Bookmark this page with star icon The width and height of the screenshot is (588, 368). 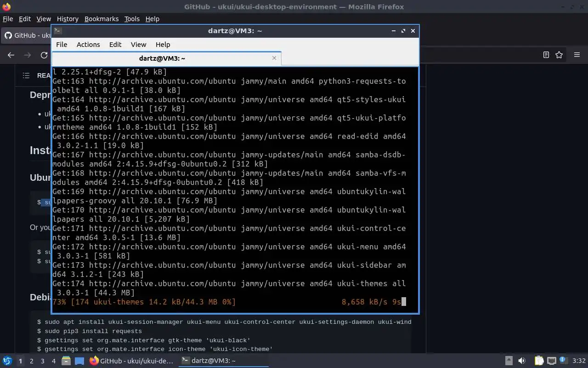pos(559,55)
